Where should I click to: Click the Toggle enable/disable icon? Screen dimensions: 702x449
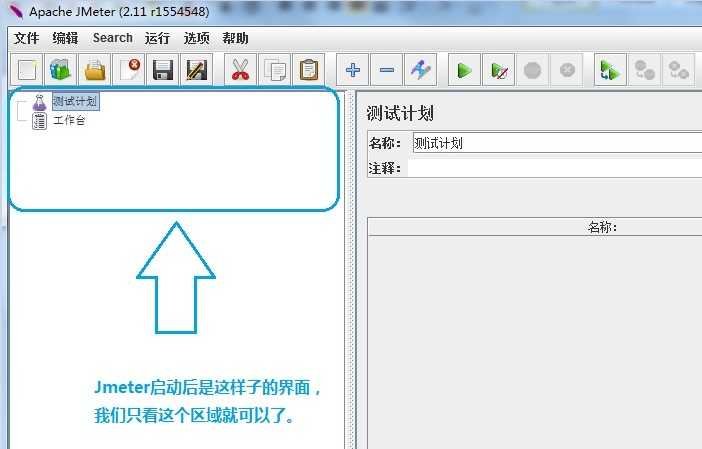pos(420,70)
